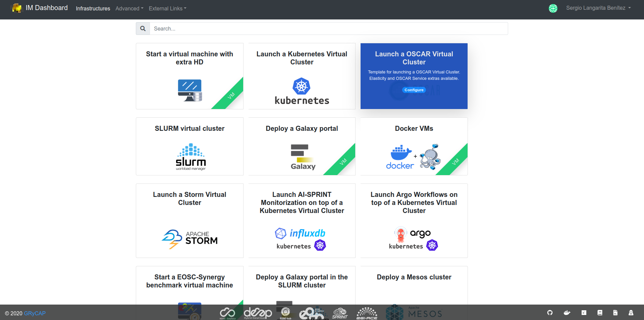
Task: Click the DEEP Hybrid DataCloud footer logo
Action: point(258,313)
